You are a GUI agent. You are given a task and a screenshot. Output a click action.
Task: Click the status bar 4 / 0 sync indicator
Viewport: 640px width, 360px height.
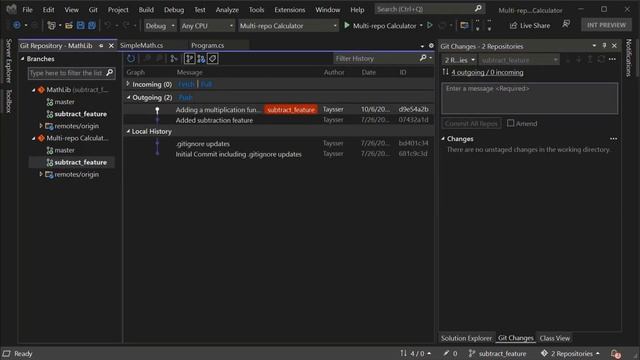point(416,353)
